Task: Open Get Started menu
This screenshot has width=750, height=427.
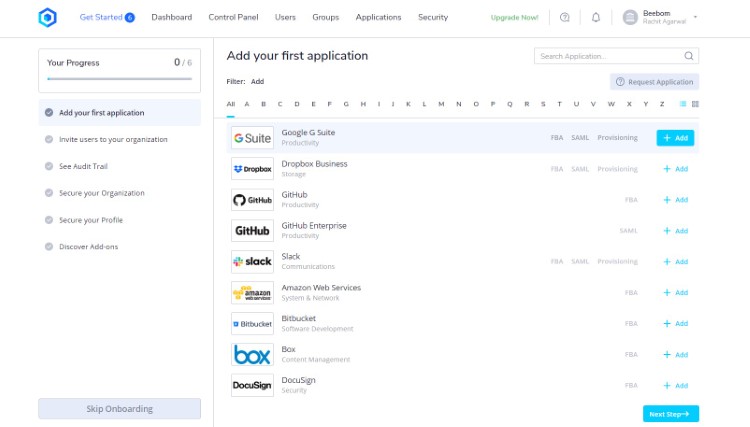Action: pyautogui.click(x=101, y=17)
